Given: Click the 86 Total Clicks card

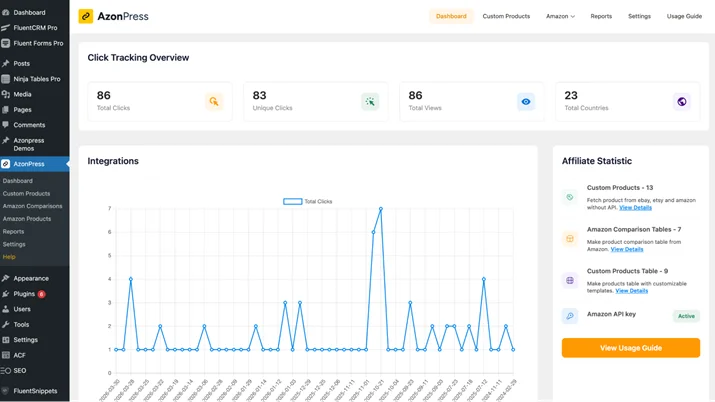Looking at the screenshot, I should 160,102.
